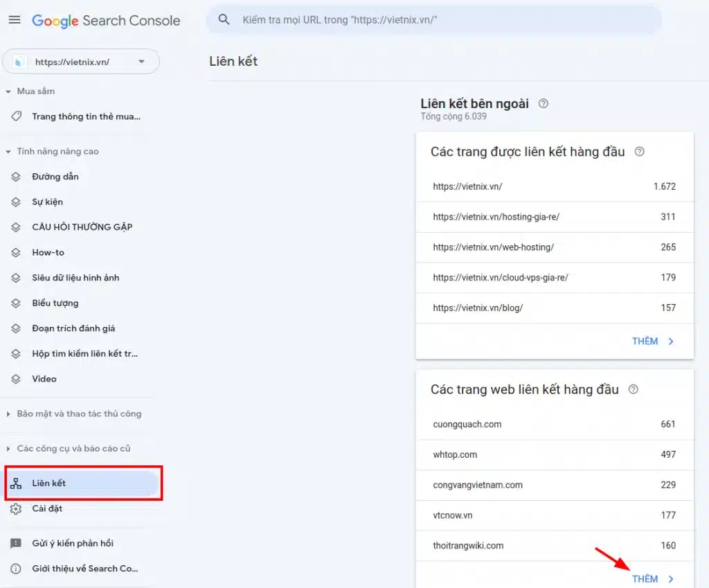Open the Video enhancement report

coord(44,379)
